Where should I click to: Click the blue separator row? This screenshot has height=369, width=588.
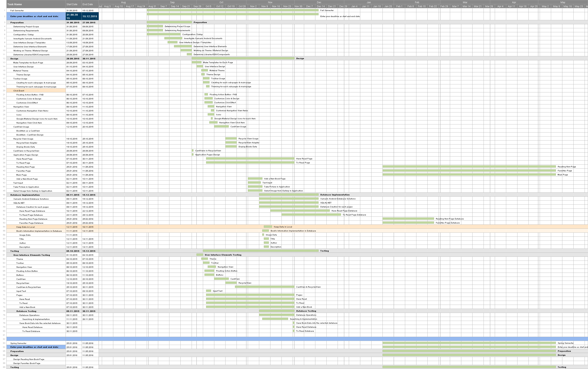293,339
